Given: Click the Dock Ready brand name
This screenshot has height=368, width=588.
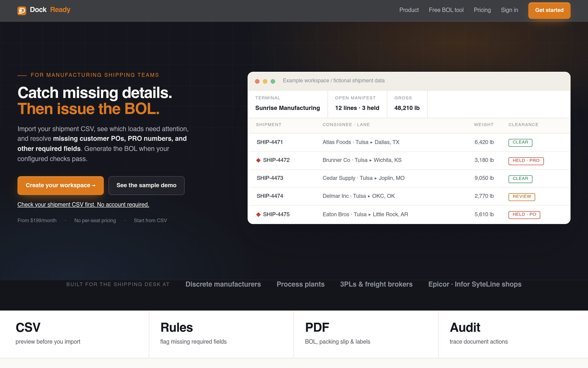Looking at the screenshot, I should coord(50,10).
